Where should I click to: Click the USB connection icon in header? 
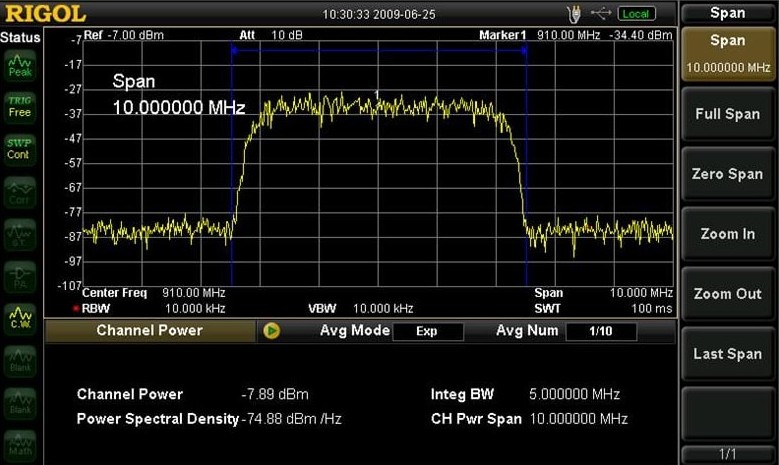(x=600, y=13)
